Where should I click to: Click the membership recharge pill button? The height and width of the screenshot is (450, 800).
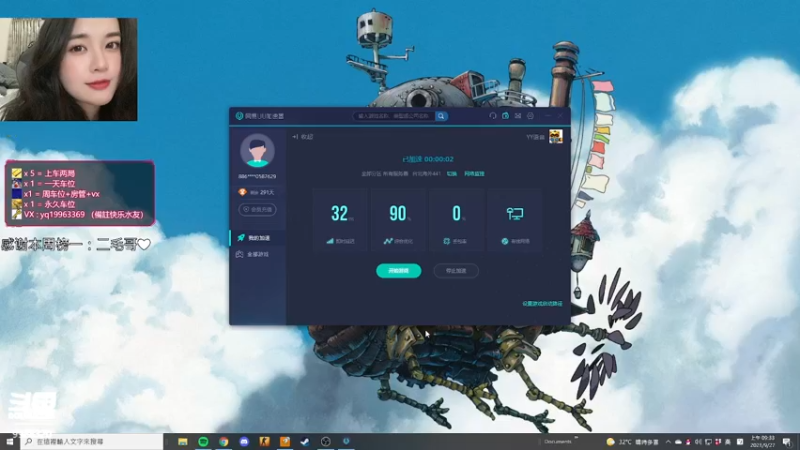point(257,209)
